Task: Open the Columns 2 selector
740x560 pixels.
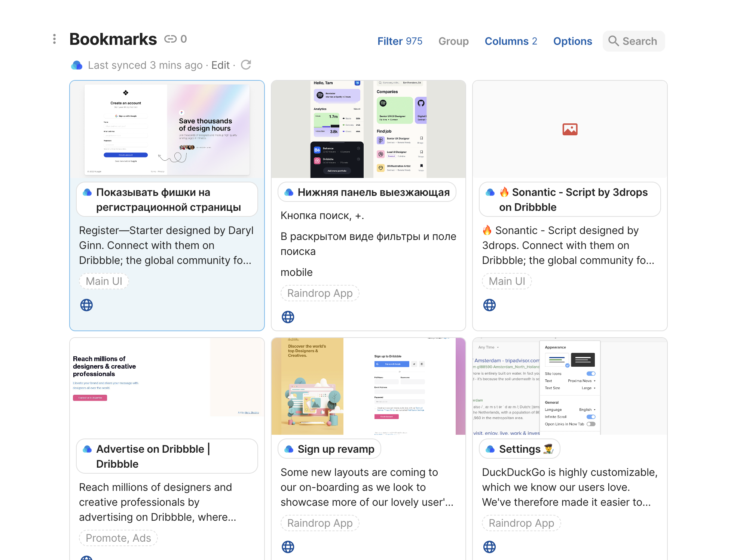Action: coord(511,41)
